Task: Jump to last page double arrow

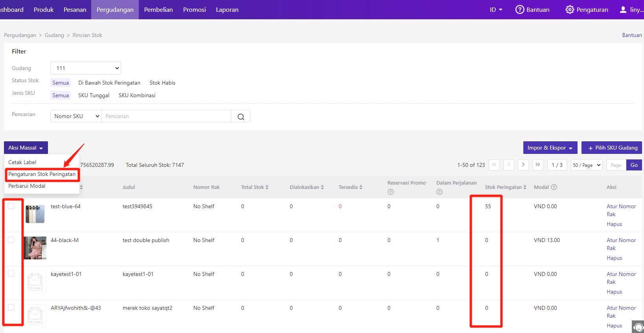Action: pos(537,165)
